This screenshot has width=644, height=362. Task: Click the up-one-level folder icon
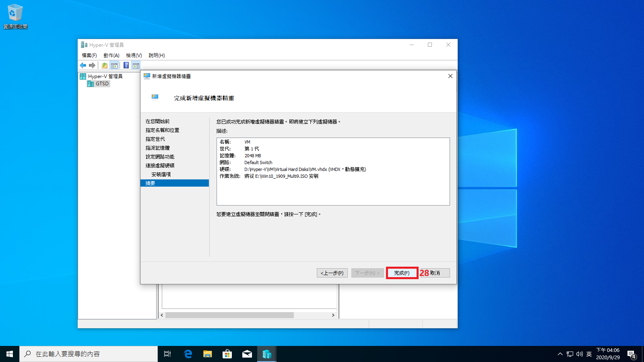[x=105, y=65]
